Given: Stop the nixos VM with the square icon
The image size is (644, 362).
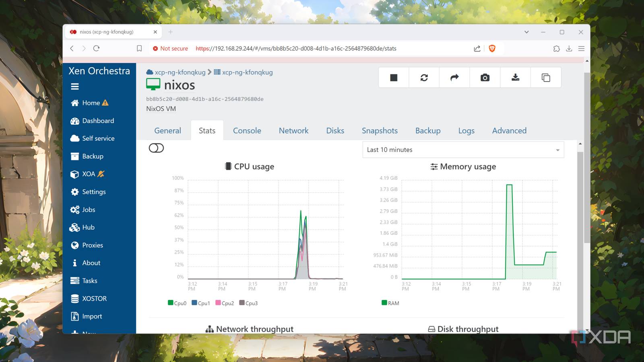Looking at the screenshot, I should click(x=394, y=78).
